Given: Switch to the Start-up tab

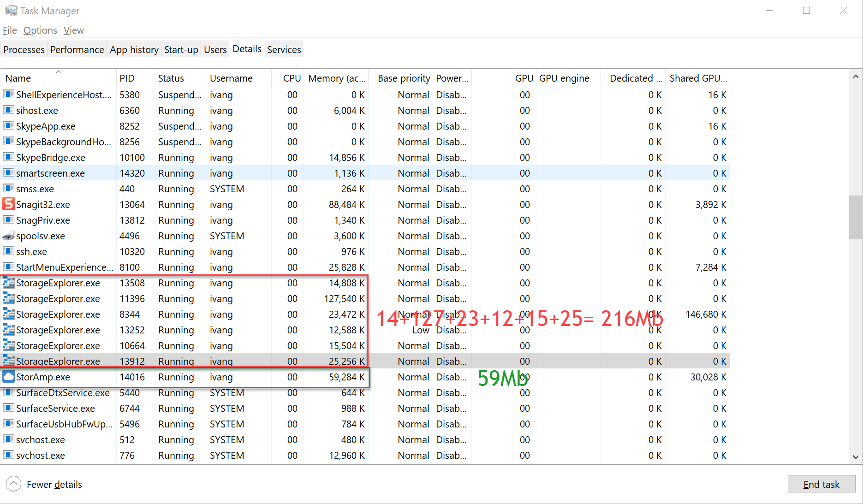Looking at the screenshot, I should tap(181, 49).
